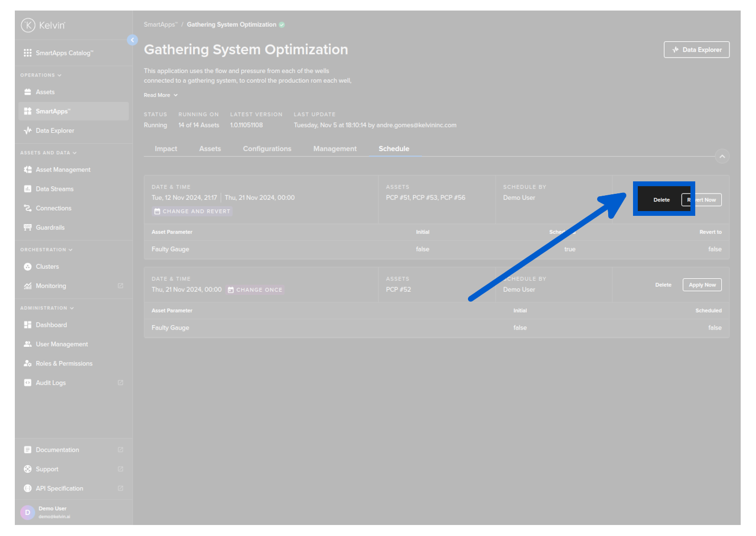Image resolution: width=756 pixels, height=536 pixels.
Task: Open the Assets sidebar item
Action: 45,92
